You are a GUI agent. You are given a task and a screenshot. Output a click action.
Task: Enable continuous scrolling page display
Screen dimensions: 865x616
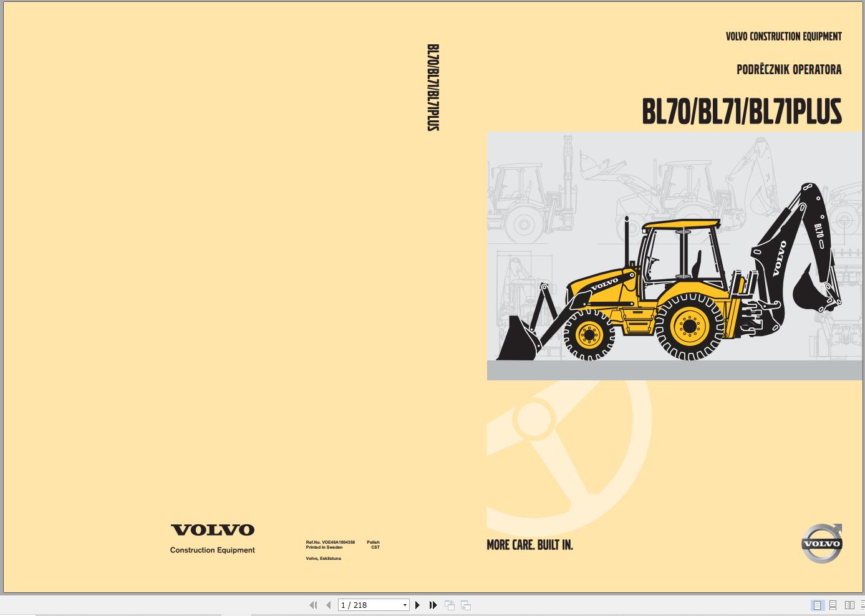coord(833,605)
